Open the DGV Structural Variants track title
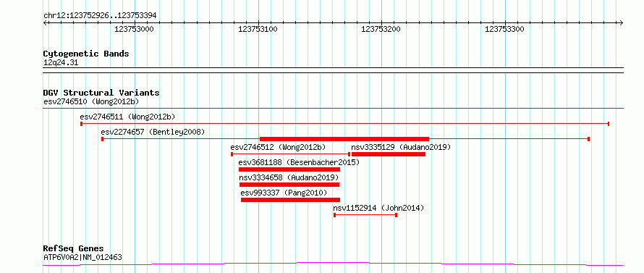 pos(101,93)
